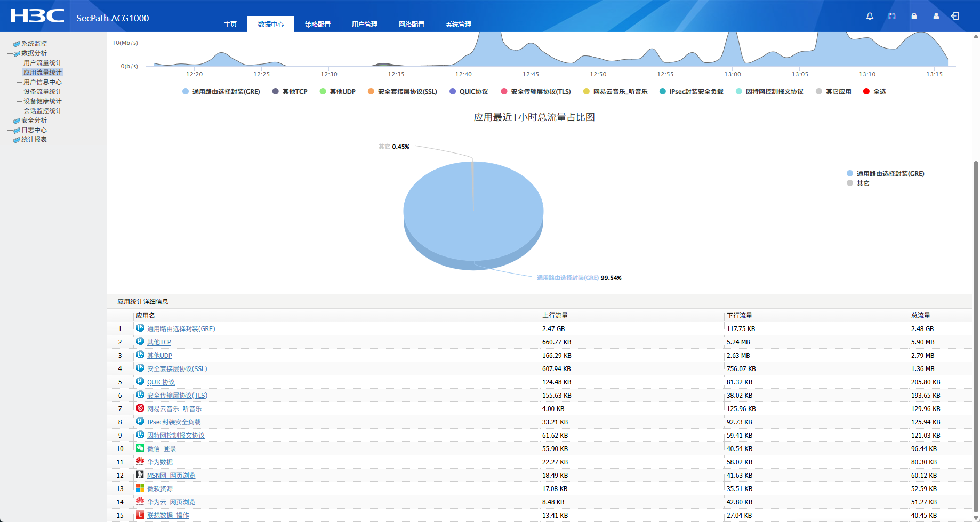Click the NetEase Cloud Music app icon
The width and height of the screenshot is (980, 522).
coord(140,408)
